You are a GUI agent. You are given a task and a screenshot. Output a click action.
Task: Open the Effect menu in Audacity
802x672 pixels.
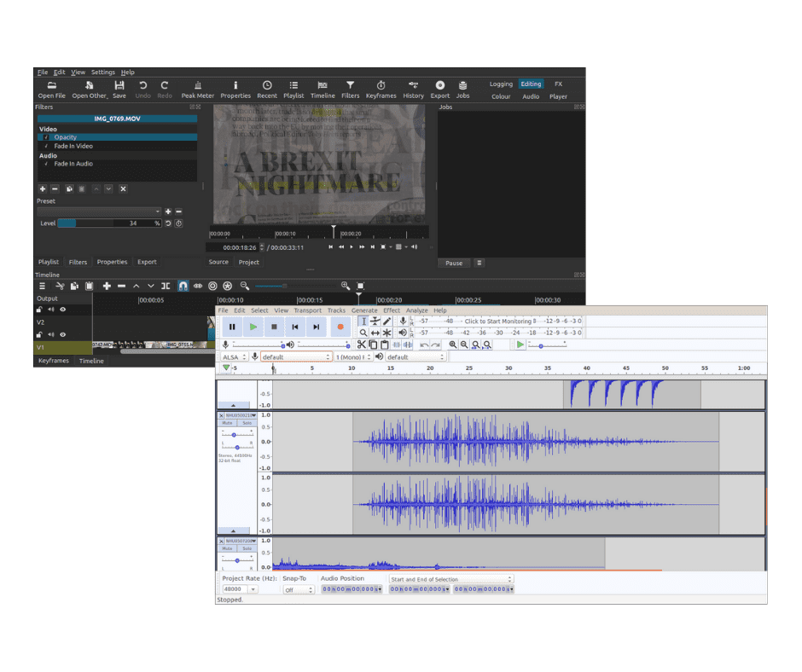point(391,310)
